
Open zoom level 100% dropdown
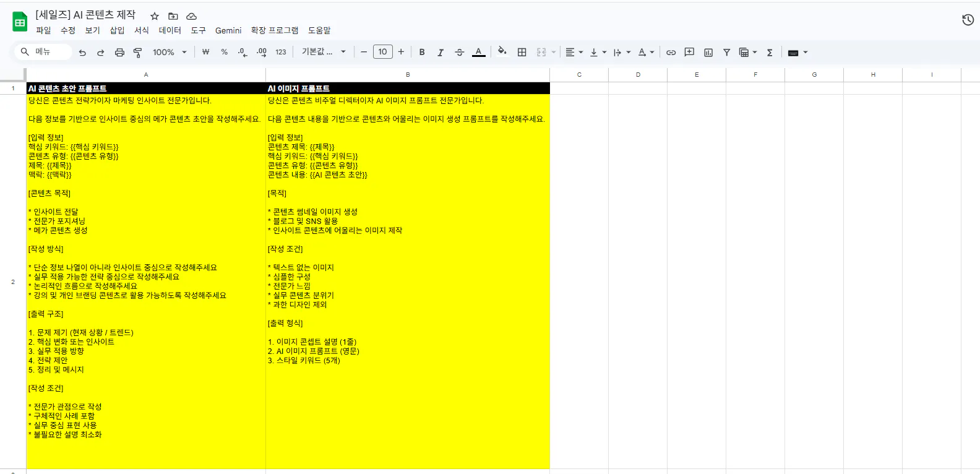coord(170,52)
